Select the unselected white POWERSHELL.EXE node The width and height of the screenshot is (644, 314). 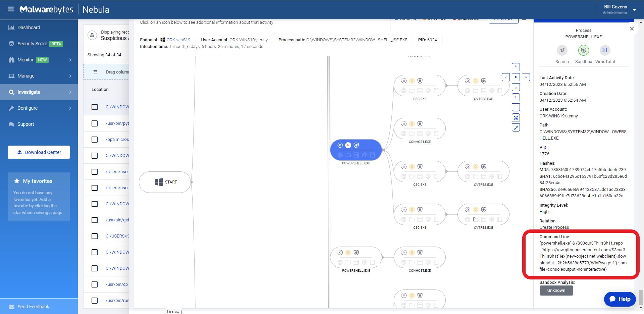356,257
